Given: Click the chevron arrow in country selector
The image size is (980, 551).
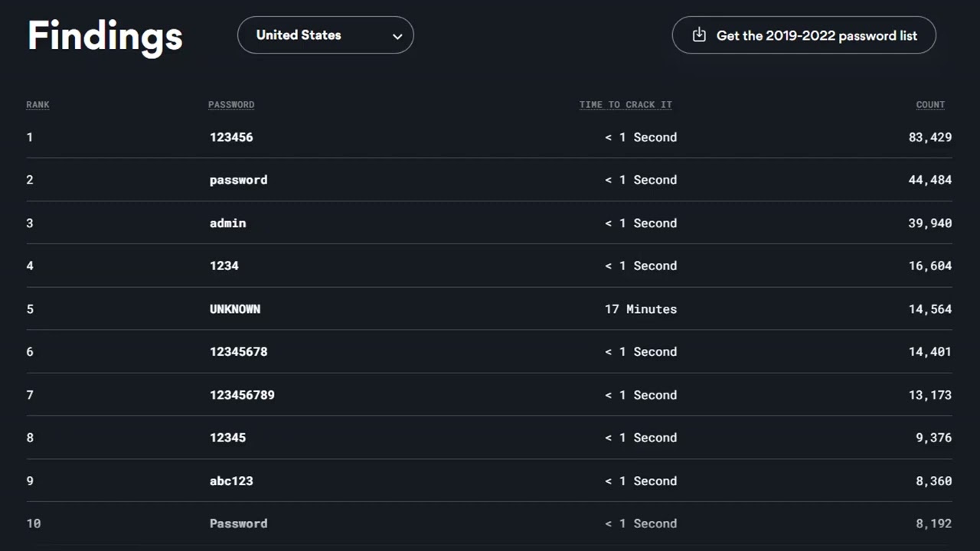Looking at the screenshot, I should click(397, 36).
